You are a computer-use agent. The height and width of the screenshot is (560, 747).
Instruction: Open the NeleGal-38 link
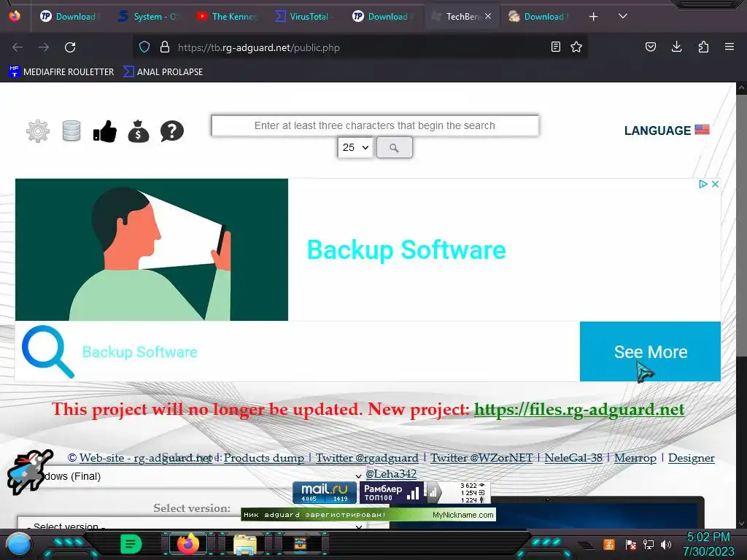[x=573, y=458]
